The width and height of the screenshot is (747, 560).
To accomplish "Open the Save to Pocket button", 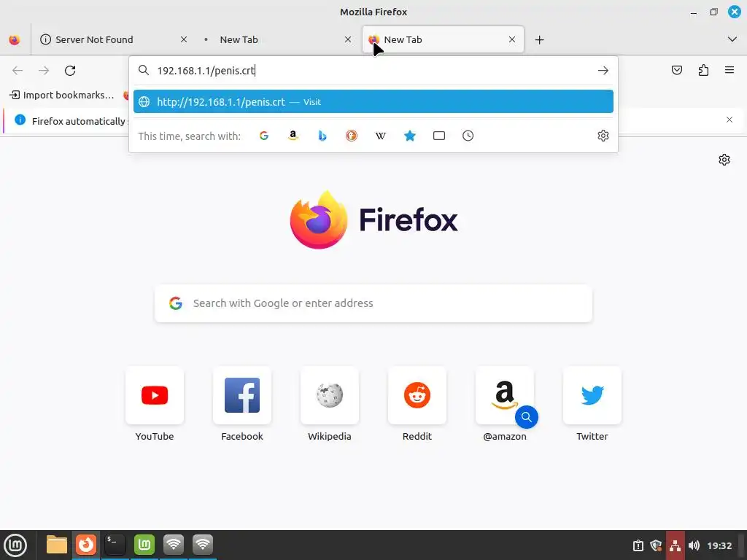I will click(x=677, y=71).
